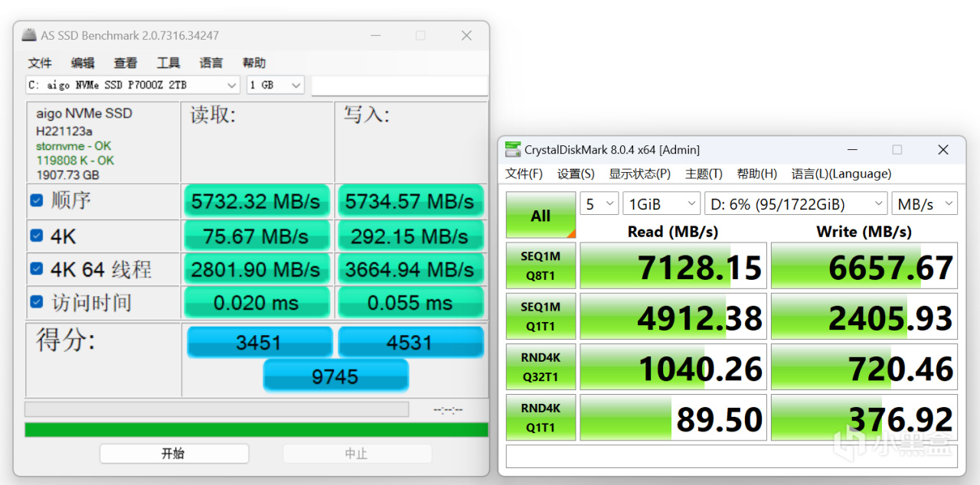The image size is (980, 485).
Task: Click the 4531 write score
Action: tap(410, 342)
